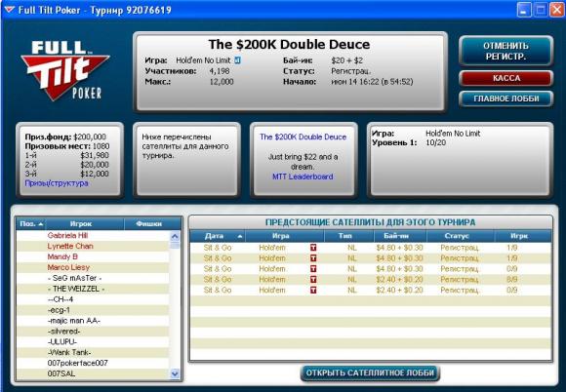Click the ОТМЕНИТЬ РЕГИСТР. button
566x392 pixels.
(505, 52)
